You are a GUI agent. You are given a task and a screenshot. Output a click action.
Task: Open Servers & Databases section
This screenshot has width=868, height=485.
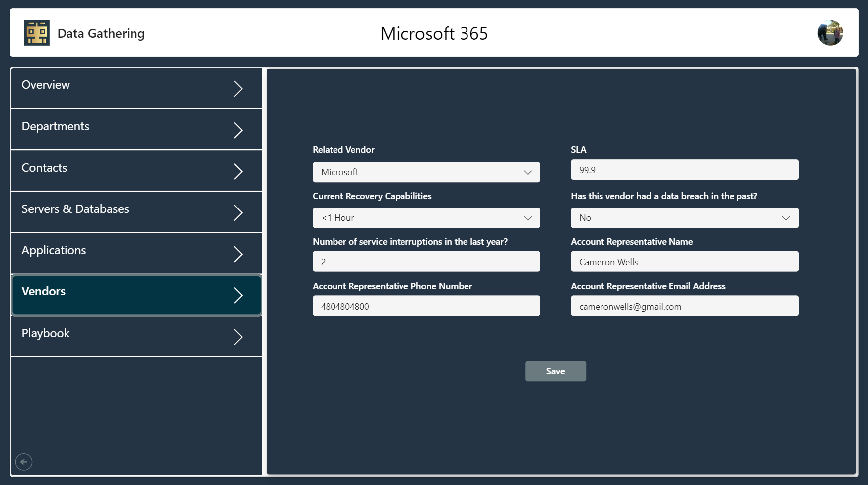click(x=136, y=212)
